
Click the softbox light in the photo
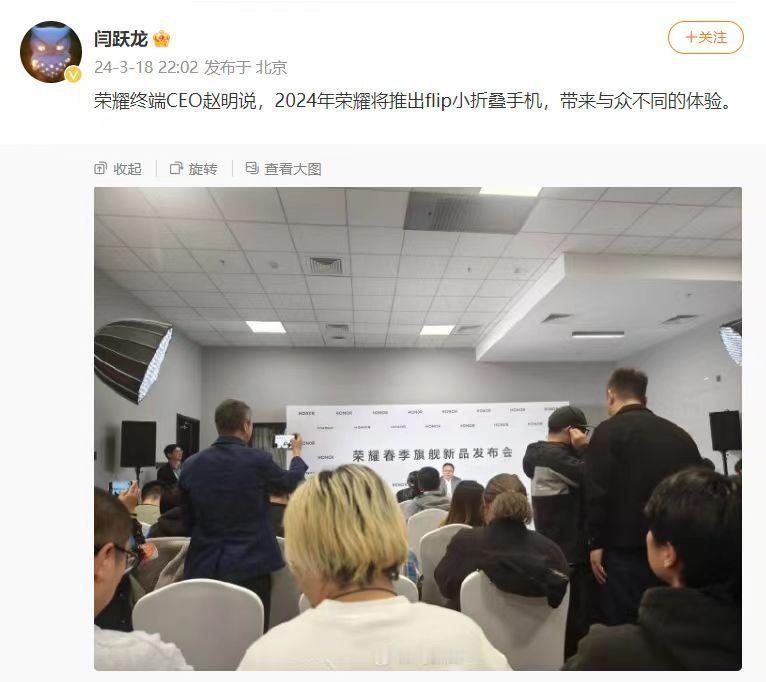tap(132, 361)
